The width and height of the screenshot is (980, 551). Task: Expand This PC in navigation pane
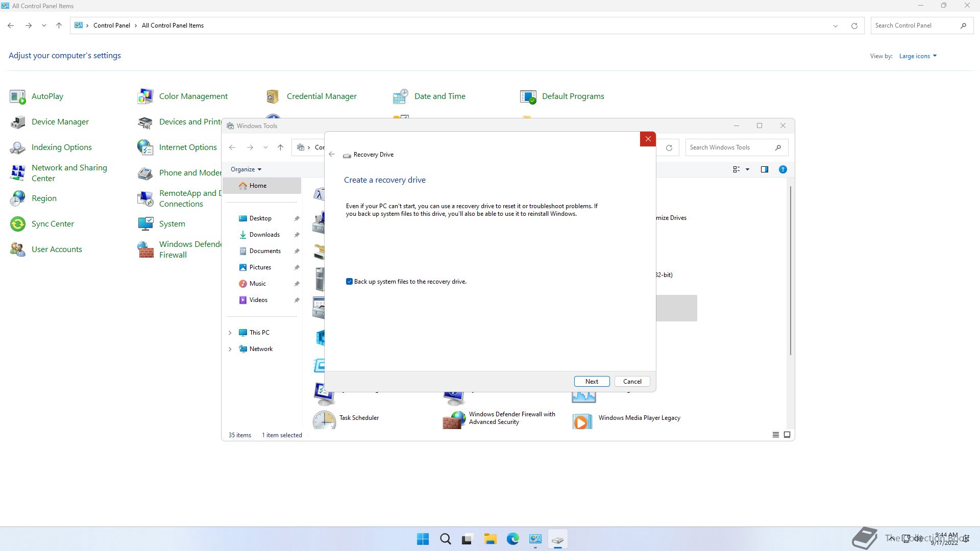[230, 333]
